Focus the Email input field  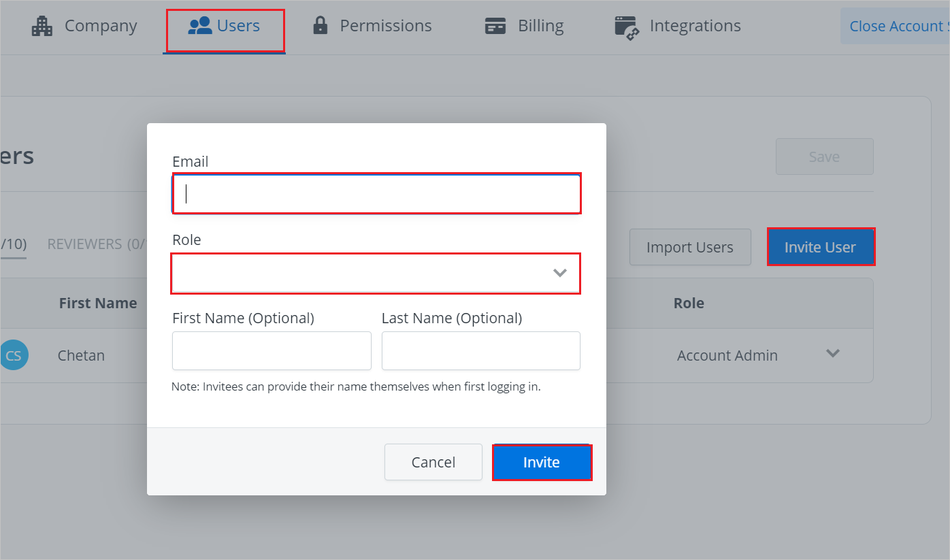click(376, 195)
